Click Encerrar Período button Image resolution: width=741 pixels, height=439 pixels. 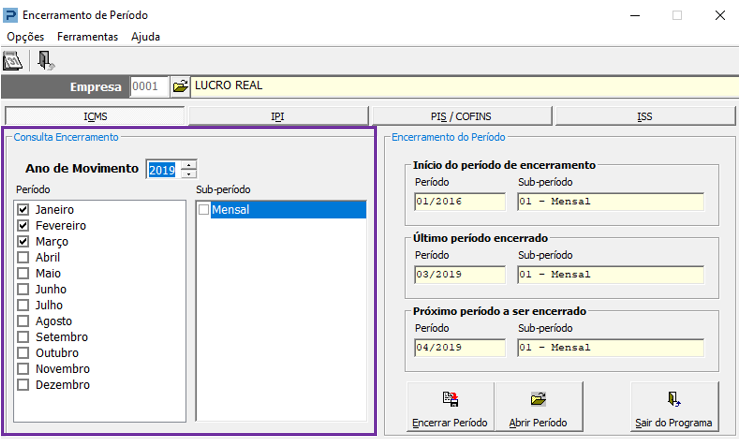[450, 406]
